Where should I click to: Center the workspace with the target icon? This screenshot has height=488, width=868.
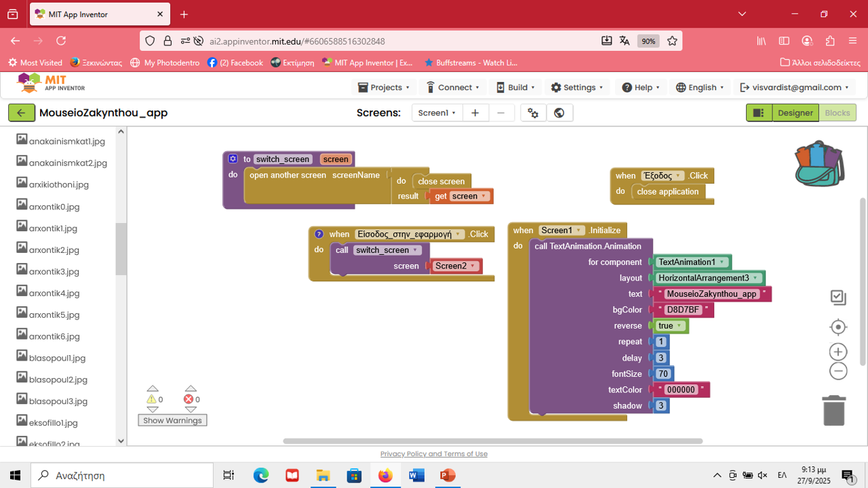coord(838,327)
